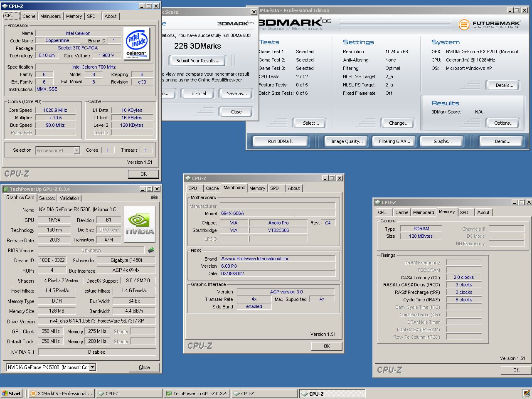Open the Windows Start menu
Viewport: 532px width, 399px height.
tap(11, 394)
